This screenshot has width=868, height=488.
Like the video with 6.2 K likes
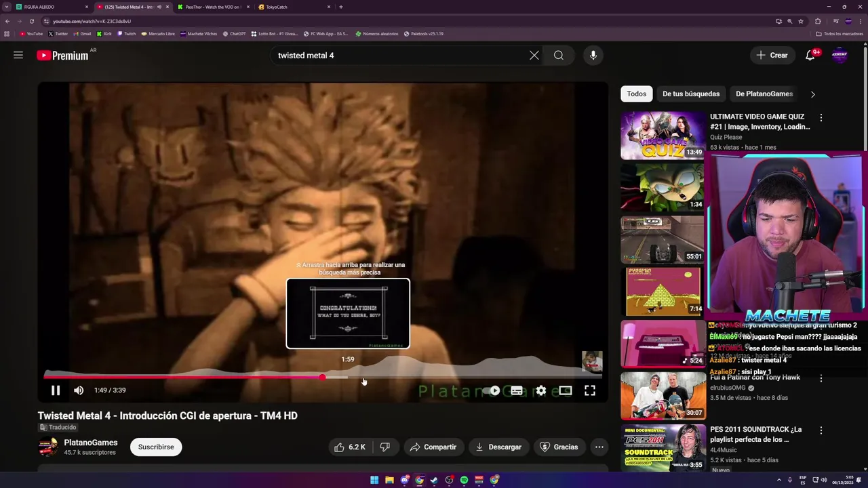click(350, 447)
